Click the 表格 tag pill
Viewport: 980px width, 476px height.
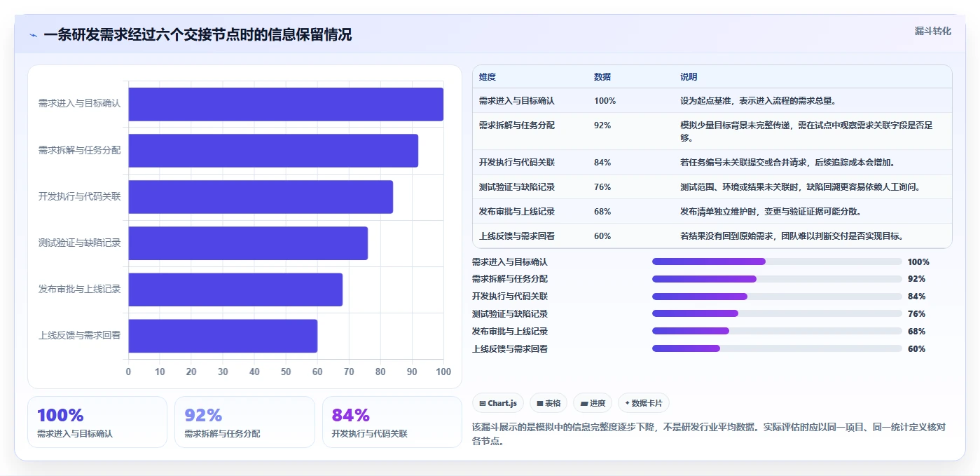click(548, 403)
